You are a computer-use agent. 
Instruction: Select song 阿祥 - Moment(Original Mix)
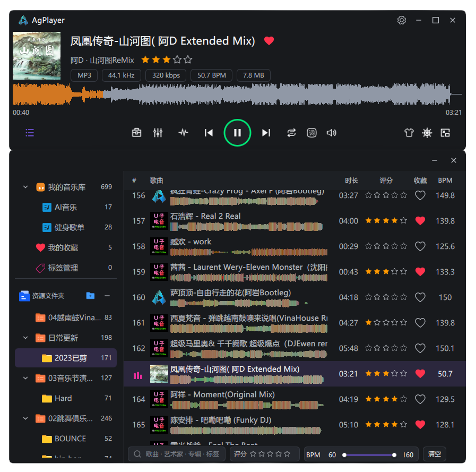[295, 399]
